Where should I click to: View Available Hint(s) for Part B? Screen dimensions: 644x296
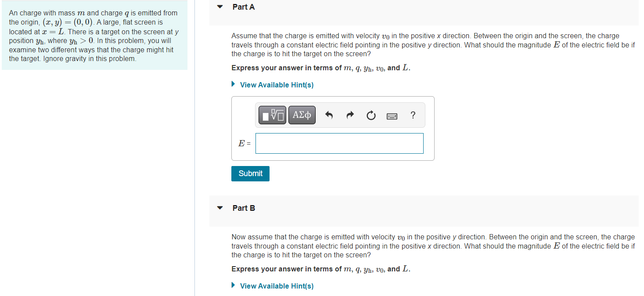point(276,285)
